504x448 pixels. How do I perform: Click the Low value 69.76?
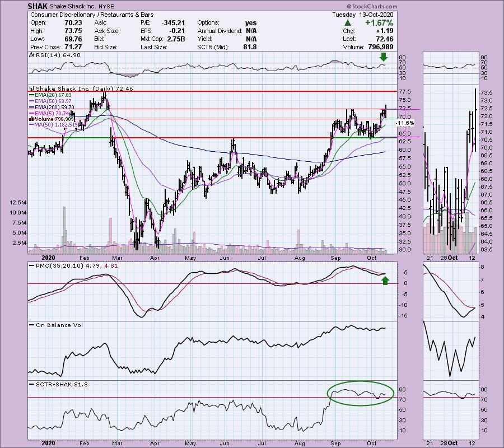[73, 39]
